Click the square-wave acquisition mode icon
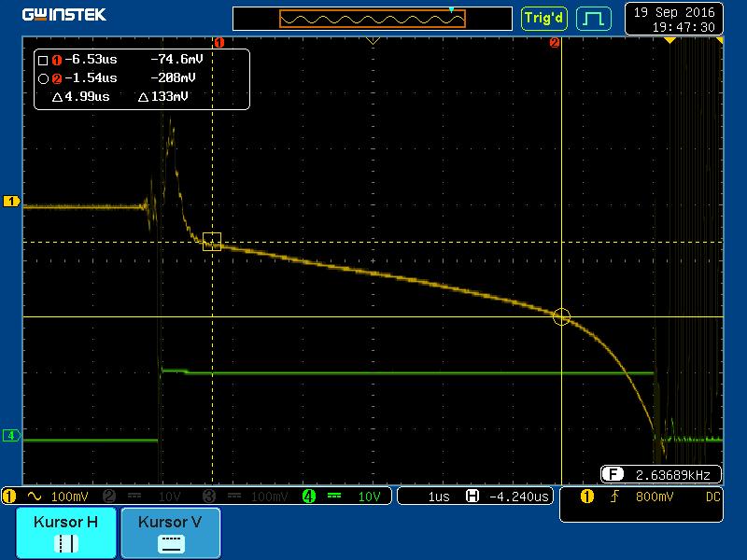 click(593, 18)
